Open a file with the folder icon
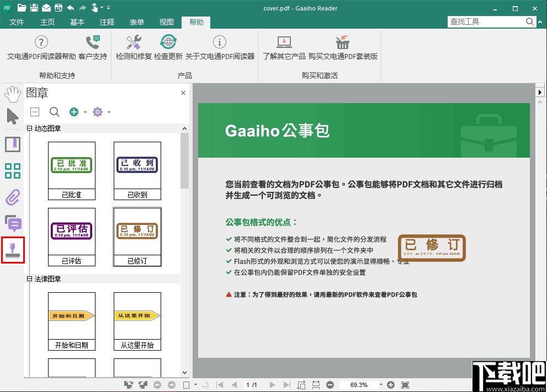Screen dimensions: 547x392 [22, 8]
